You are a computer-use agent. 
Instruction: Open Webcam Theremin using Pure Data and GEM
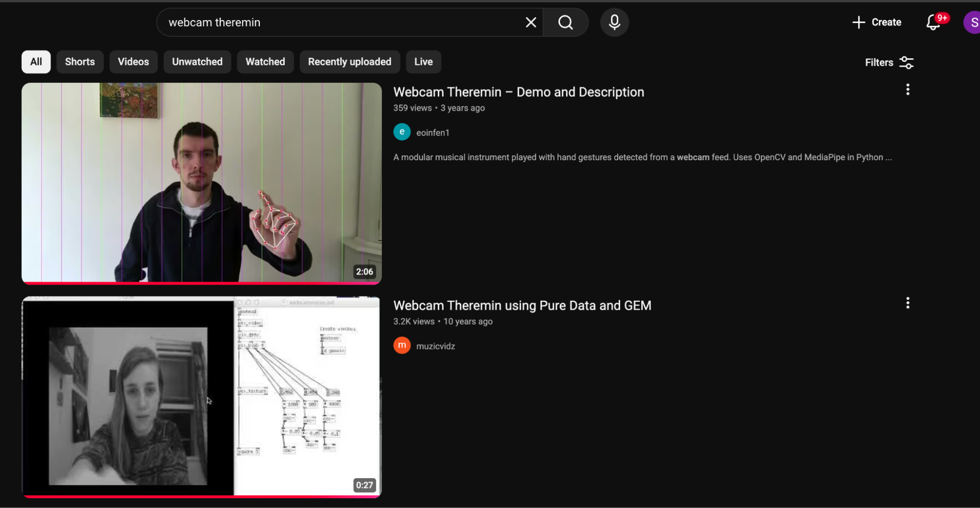[x=522, y=305]
